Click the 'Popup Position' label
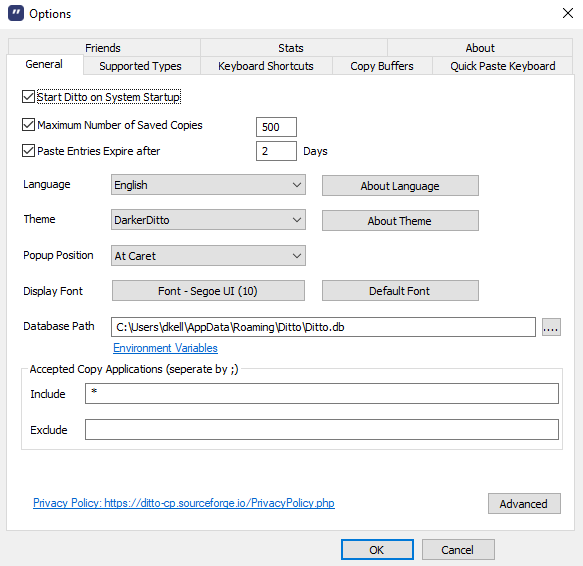Screen dimensions: 583x566 tap(58, 255)
